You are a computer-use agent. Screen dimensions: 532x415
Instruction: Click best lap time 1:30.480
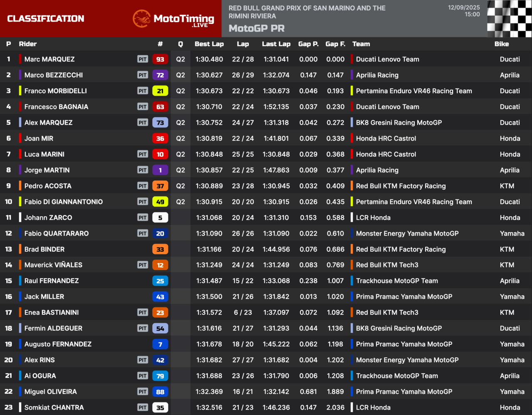click(209, 59)
